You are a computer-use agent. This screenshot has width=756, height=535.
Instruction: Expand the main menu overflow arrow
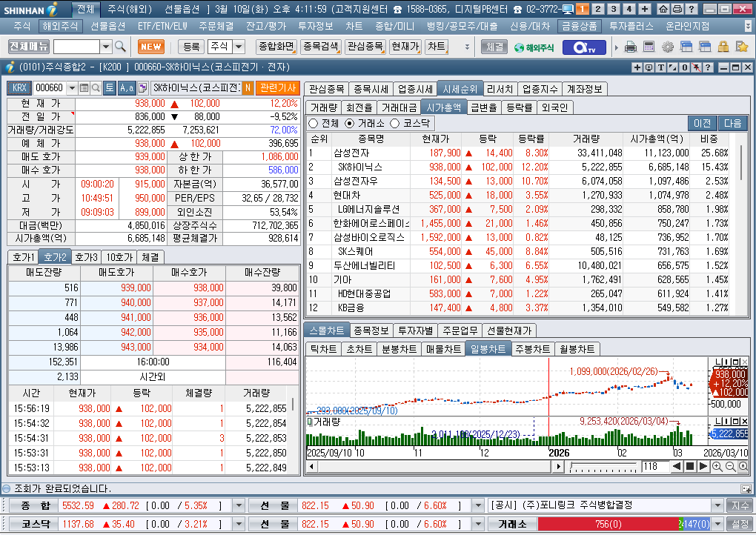[x=747, y=26]
